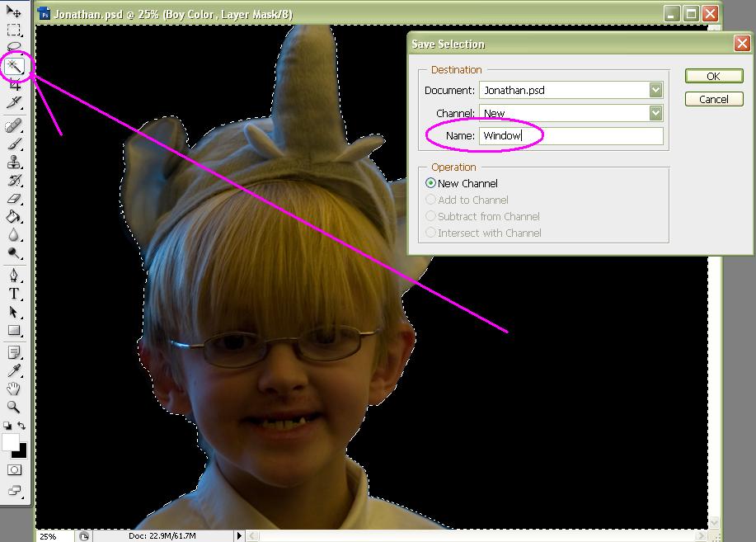Reset to default foreground and background colors
The width and height of the screenshot is (756, 542).
coord(7,426)
